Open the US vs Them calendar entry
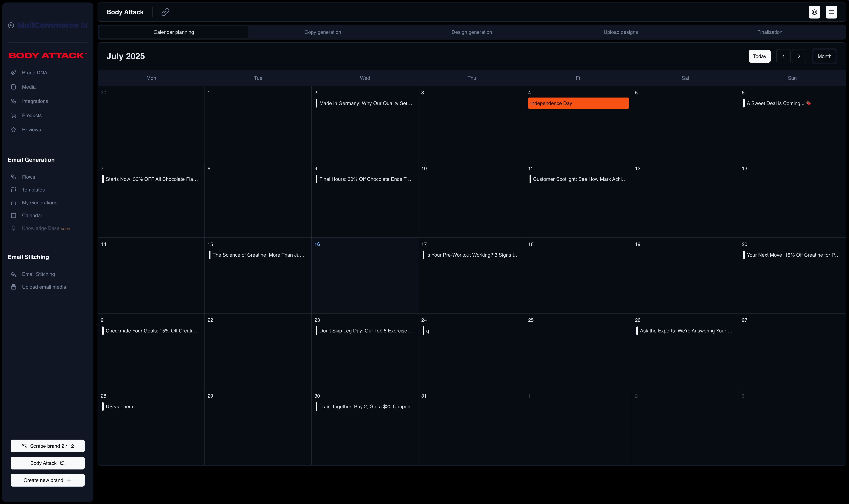Image resolution: width=849 pixels, height=504 pixels. pos(119,406)
